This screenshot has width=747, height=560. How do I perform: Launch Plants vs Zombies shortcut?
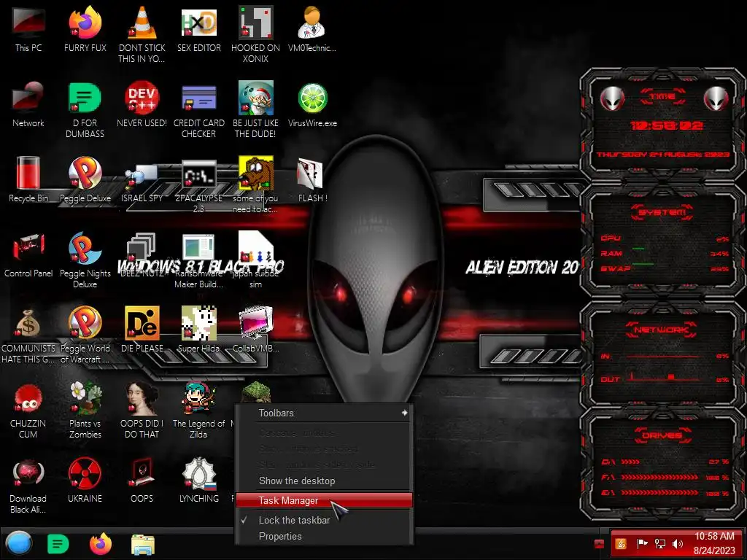click(x=85, y=398)
